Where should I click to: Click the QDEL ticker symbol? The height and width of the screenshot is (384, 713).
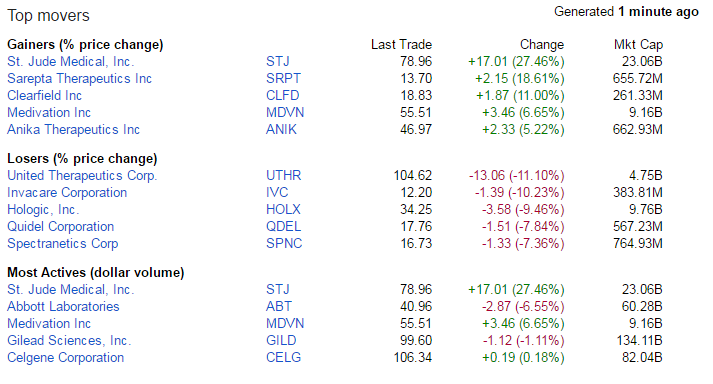coord(283,227)
